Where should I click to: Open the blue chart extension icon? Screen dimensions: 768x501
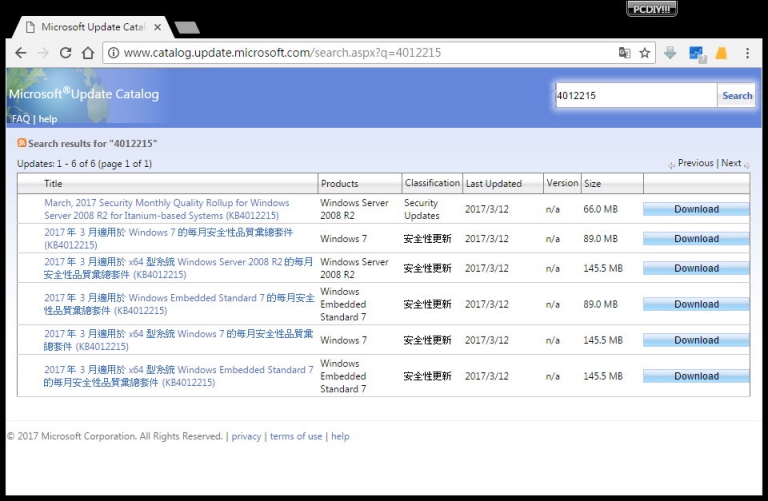coord(697,53)
